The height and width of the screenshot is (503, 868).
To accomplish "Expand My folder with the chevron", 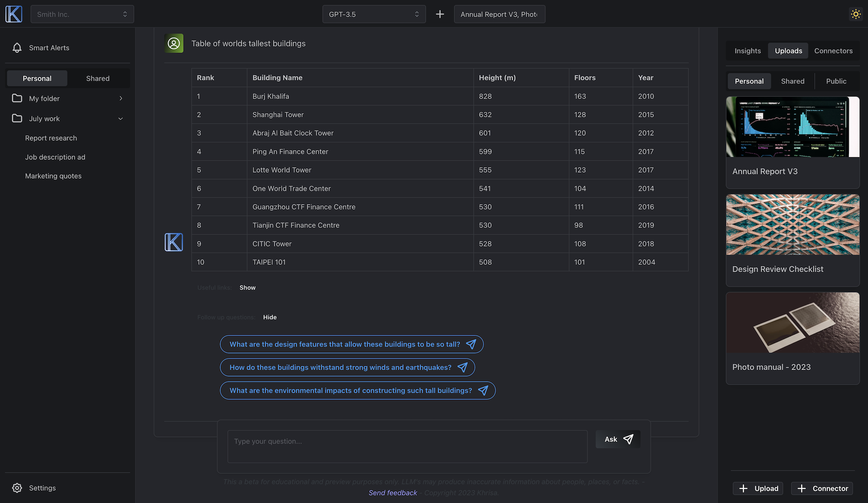I will coord(121,99).
